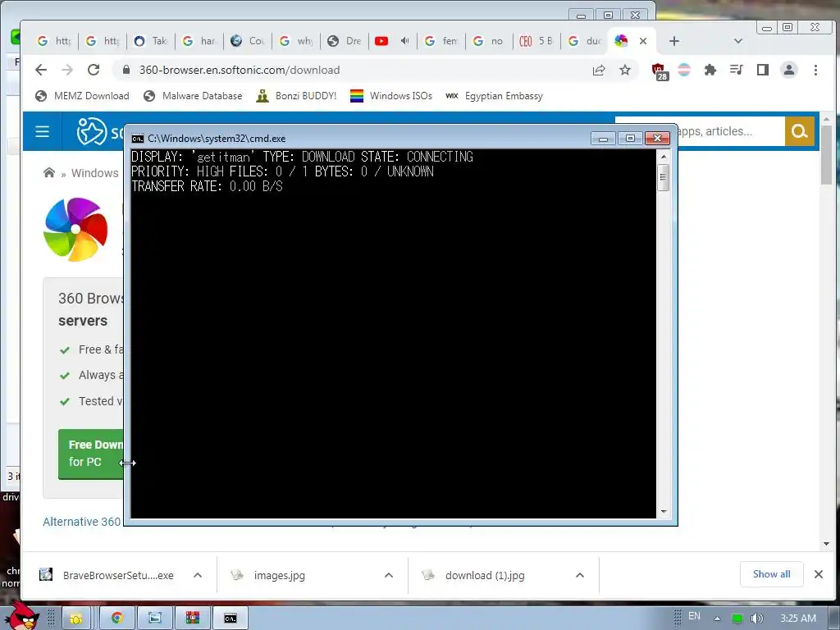The height and width of the screenshot is (630, 840).
Task: Open the WinRAR taskbar icon
Action: coord(192,619)
